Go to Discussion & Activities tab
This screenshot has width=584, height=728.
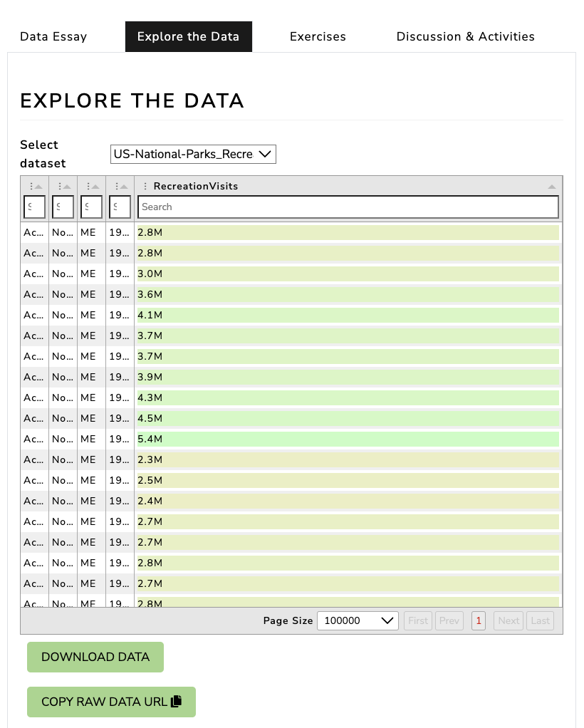point(465,37)
